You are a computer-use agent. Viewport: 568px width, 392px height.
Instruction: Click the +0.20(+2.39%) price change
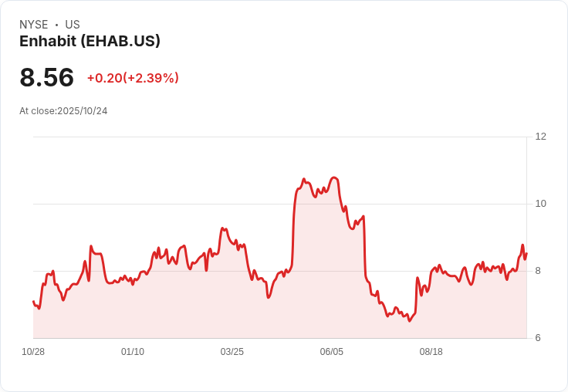[133, 78]
